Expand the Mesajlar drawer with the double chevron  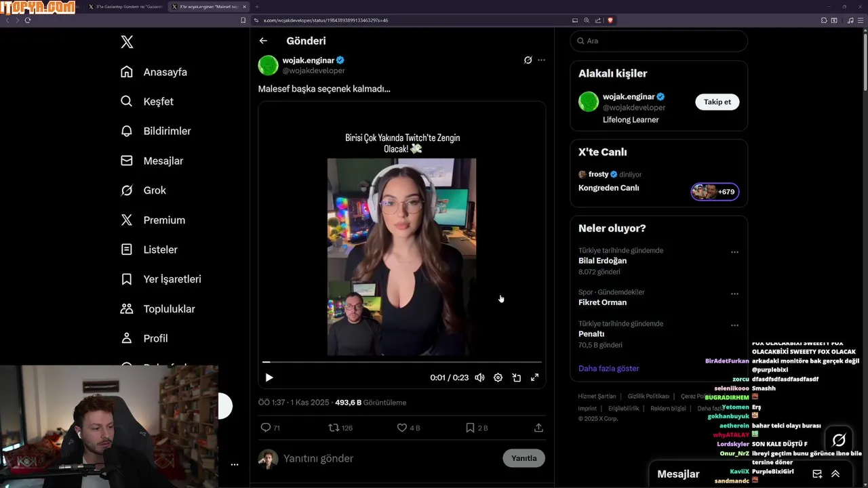tap(835, 474)
